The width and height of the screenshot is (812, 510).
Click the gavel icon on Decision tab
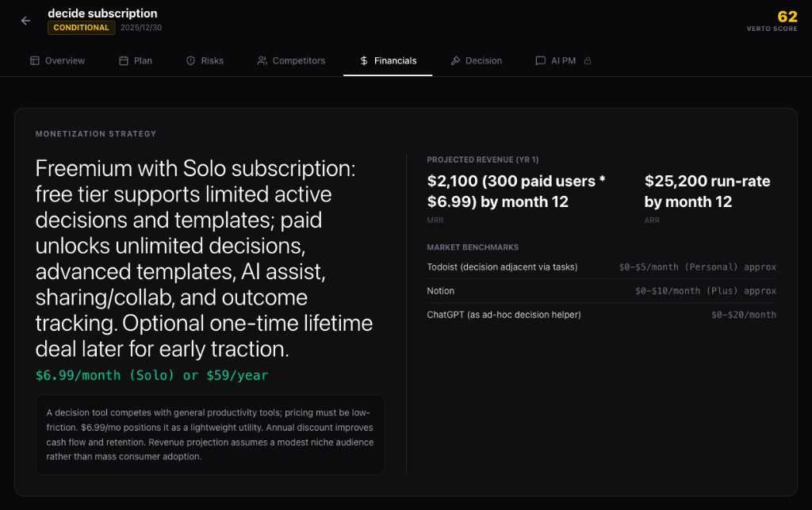[x=455, y=60]
